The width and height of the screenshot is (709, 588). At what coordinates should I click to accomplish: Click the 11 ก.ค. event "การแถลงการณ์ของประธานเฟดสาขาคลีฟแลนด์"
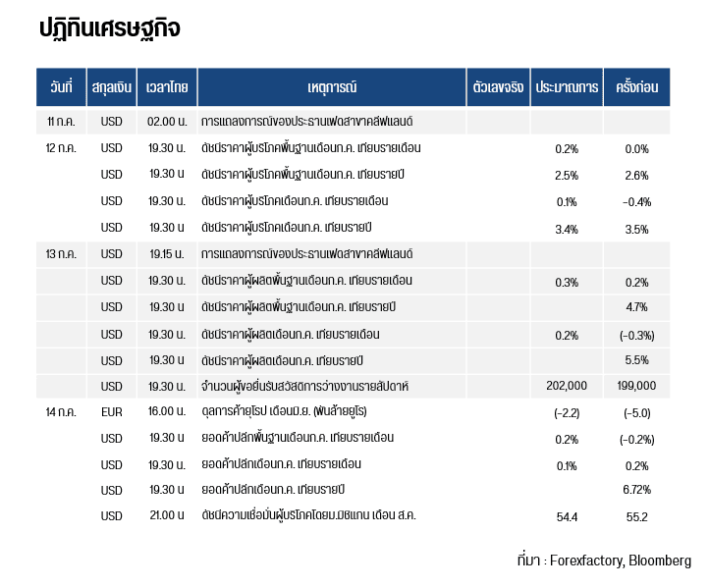click(x=307, y=122)
